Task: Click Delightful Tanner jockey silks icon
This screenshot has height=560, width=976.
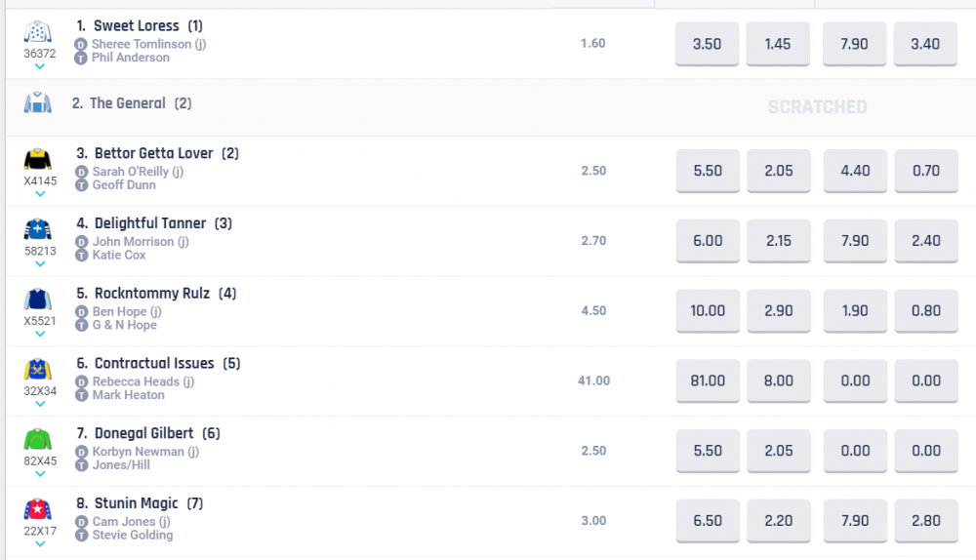Action: (x=37, y=230)
